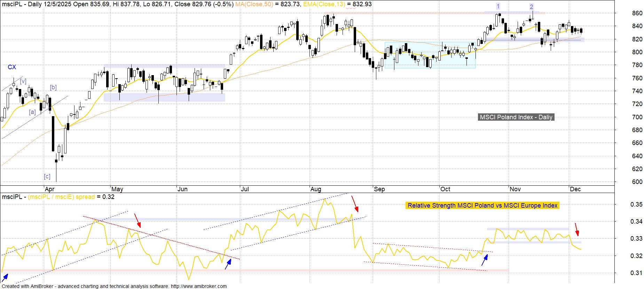644x289 pixels.
Task: Click the red arrow above the December relative strength drop
Action: (576, 230)
